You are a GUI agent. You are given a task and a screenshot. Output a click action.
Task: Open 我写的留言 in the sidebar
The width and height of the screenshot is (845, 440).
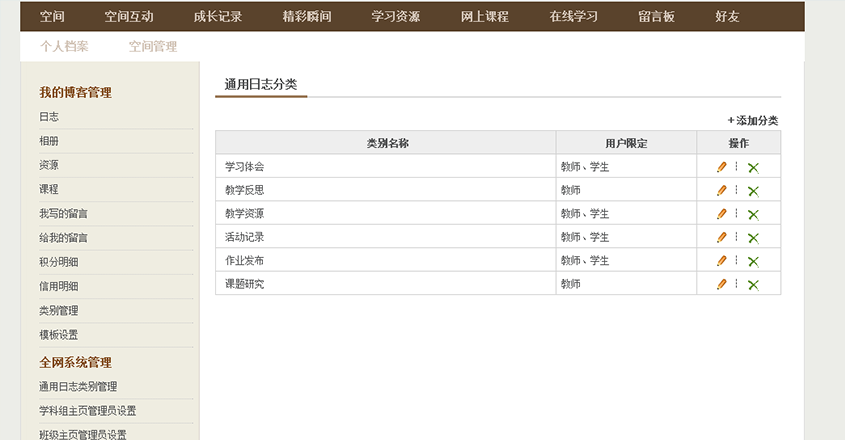click(64, 214)
